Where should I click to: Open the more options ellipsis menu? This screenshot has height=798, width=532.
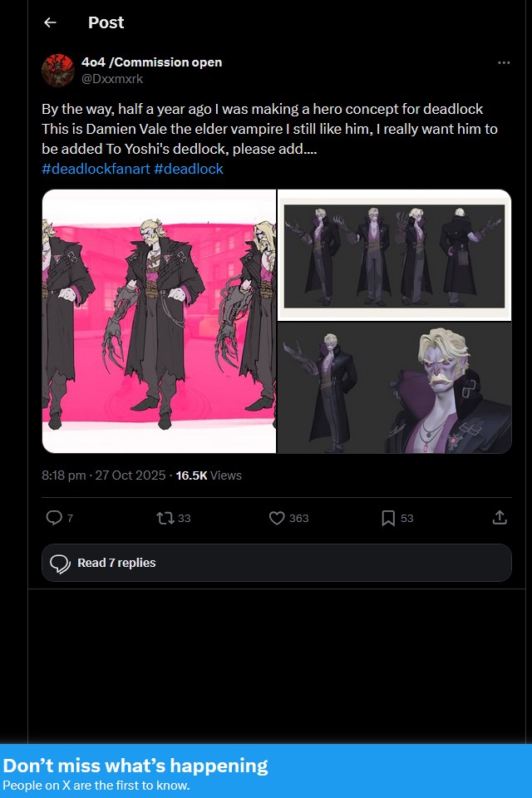click(x=504, y=62)
